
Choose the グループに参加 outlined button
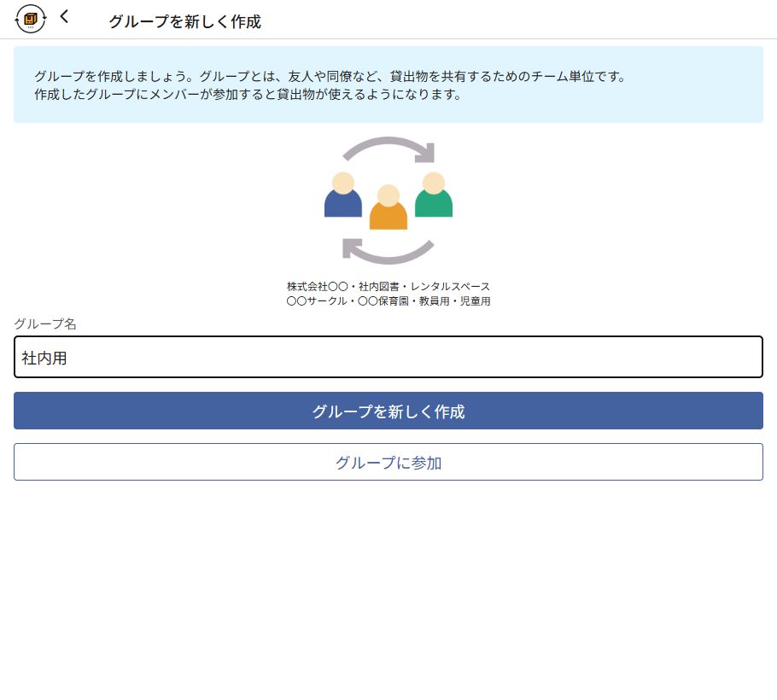coord(388,462)
